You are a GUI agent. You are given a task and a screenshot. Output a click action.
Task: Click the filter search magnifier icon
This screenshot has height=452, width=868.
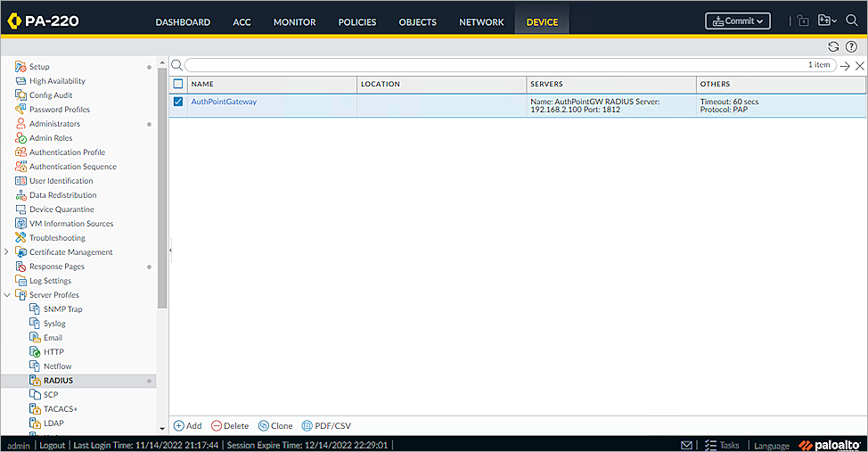point(176,65)
